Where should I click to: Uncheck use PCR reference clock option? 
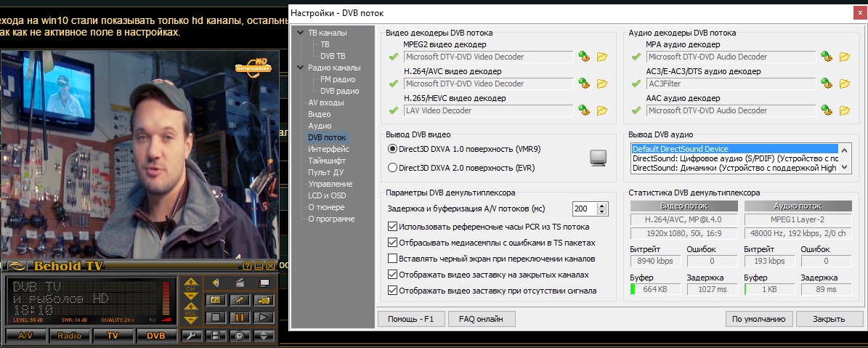(393, 227)
